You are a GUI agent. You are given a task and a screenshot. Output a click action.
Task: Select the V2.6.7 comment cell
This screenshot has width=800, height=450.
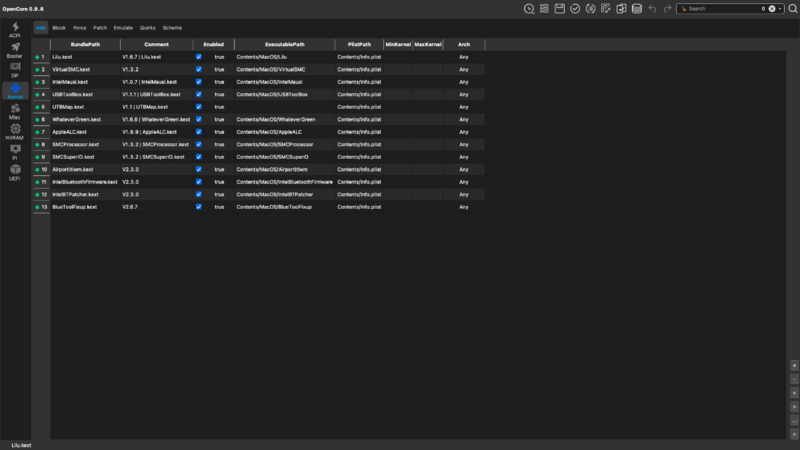point(156,207)
